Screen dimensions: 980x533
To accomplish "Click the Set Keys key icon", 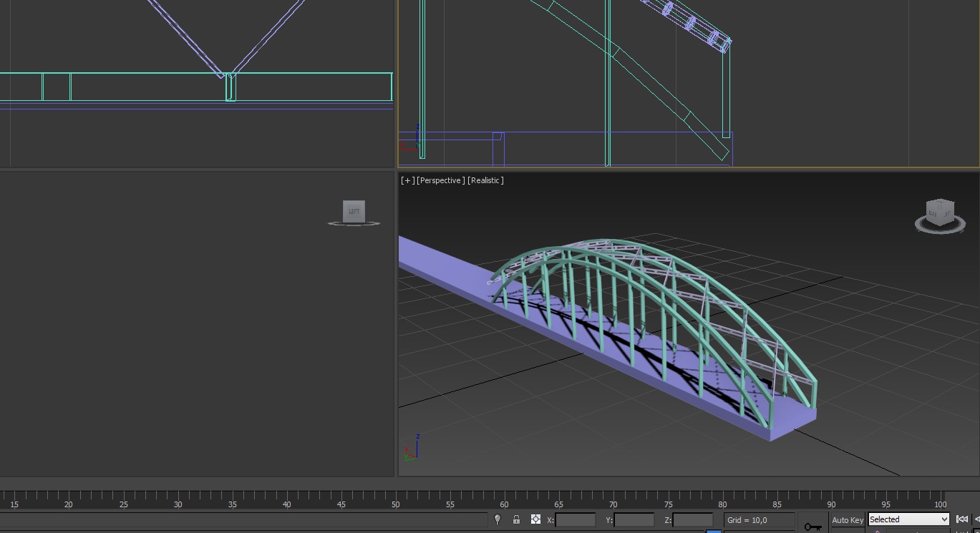I will click(x=812, y=527).
